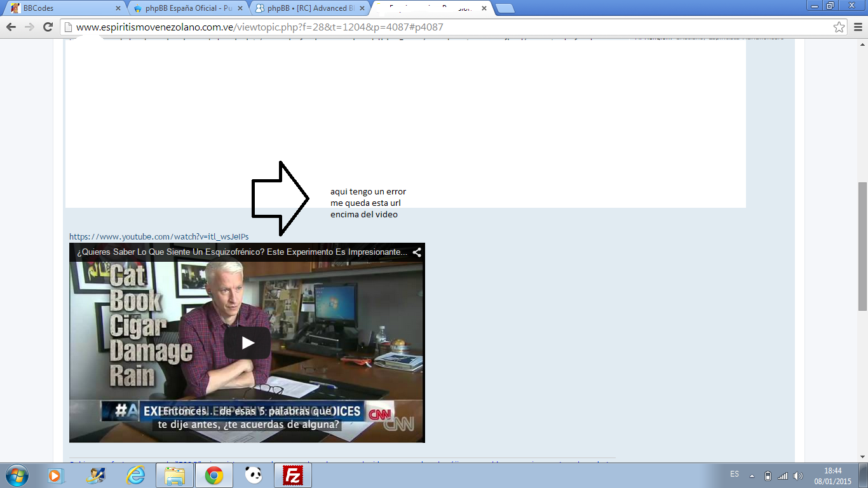Screen dimensions: 868x488
Task: Click the browser Back arrow
Action: pos(11,27)
